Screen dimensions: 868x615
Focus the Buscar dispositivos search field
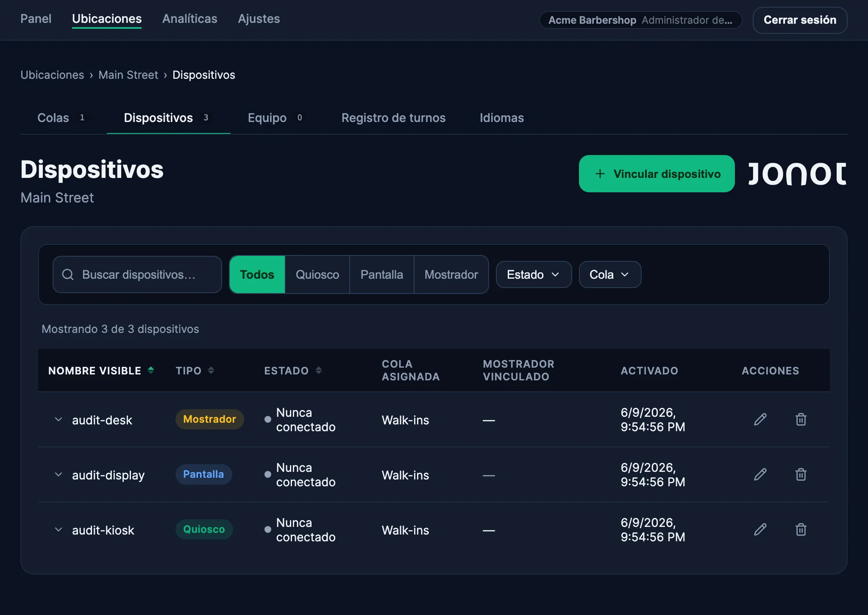137,274
